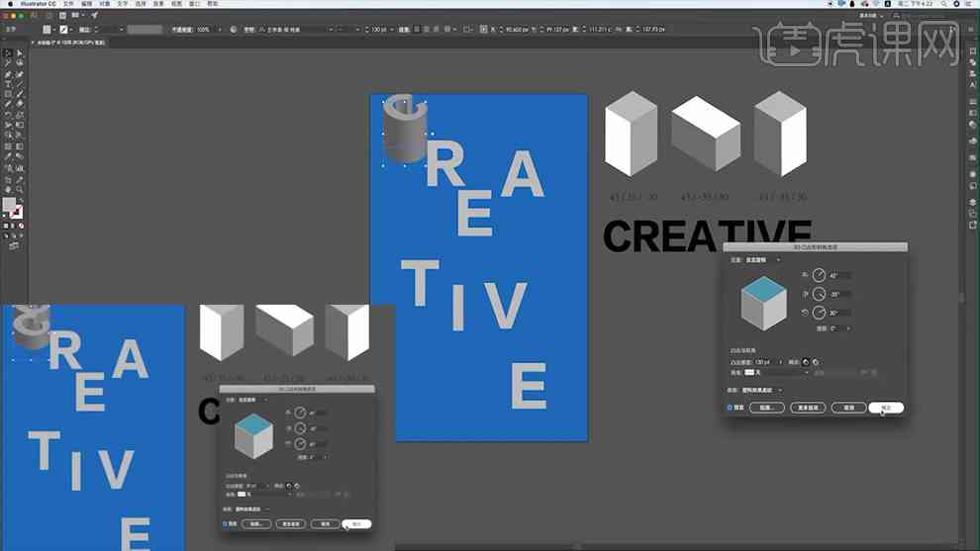Select the Column Graph tool
This screenshot has width=980, height=551.
20,168
